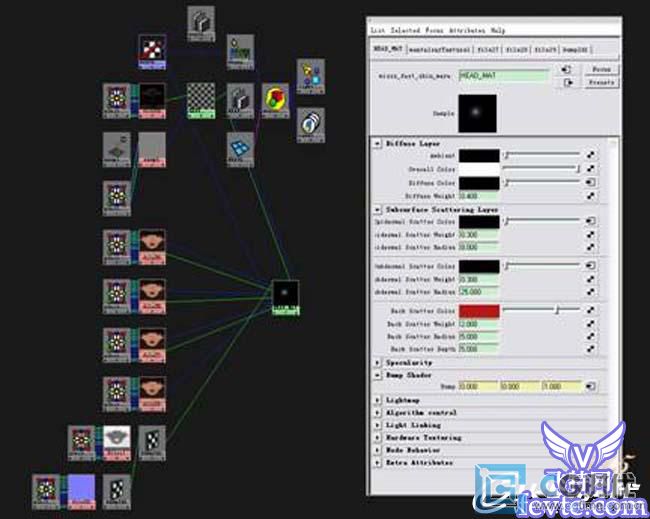Select place2dTexture node beside the white texture
Image resolution: width=650 pixels, height=519 pixels.
82,443
